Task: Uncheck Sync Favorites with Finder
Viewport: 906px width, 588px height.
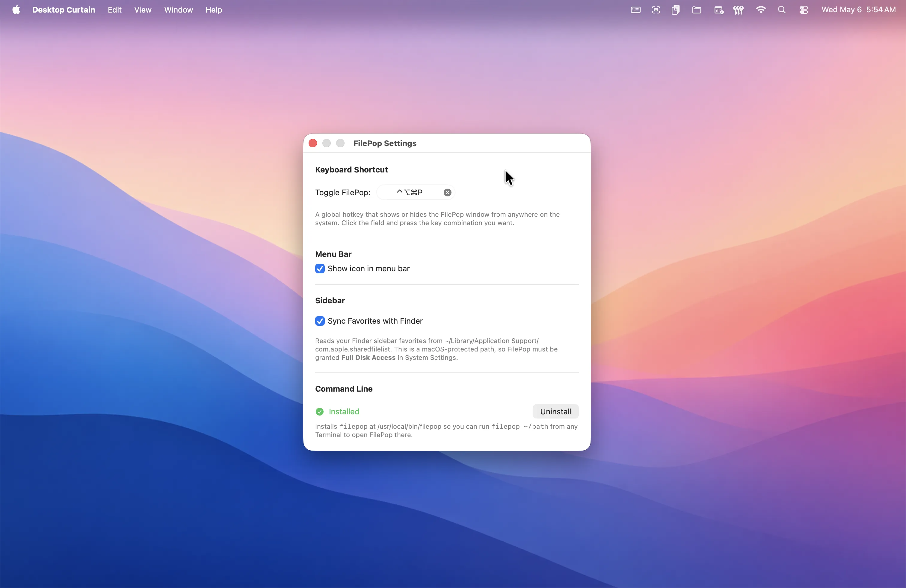Action: pos(320,321)
